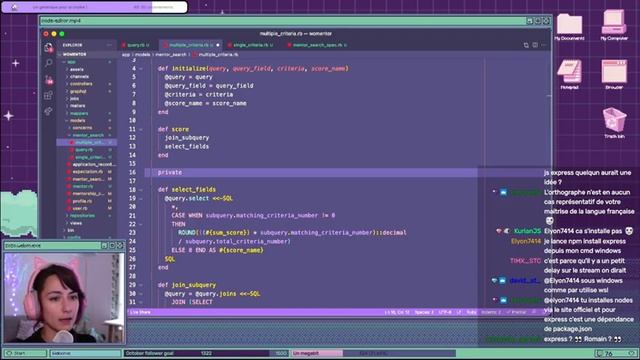Fold the THEN block at line 22
The width and height of the screenshot is (640, 360).
[x=141, y=224]
